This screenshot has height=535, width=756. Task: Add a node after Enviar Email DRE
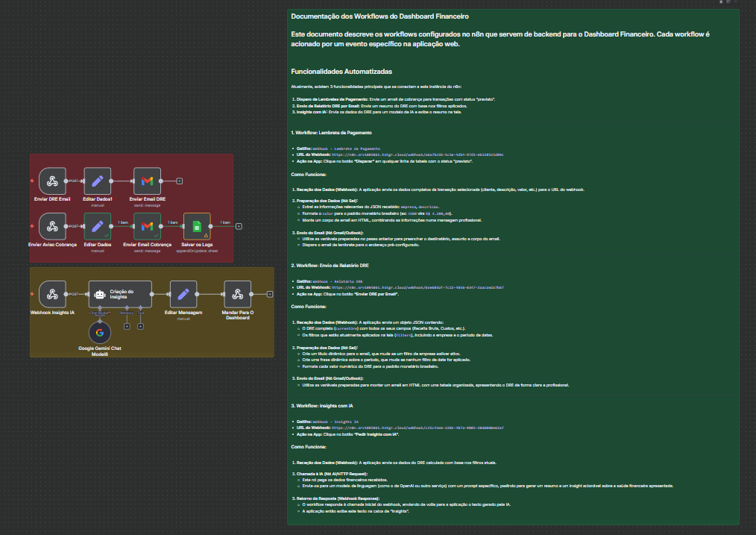179,181
